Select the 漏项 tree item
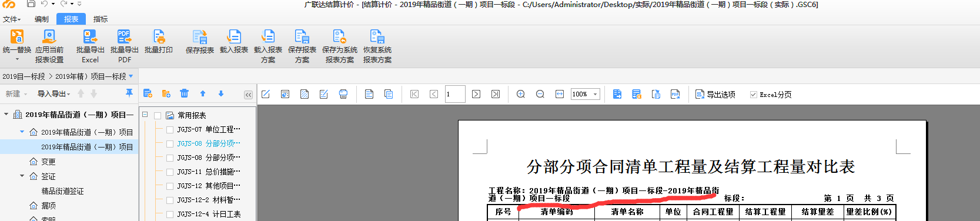Viewport: 980px width, 221px height. coord(48,206)
